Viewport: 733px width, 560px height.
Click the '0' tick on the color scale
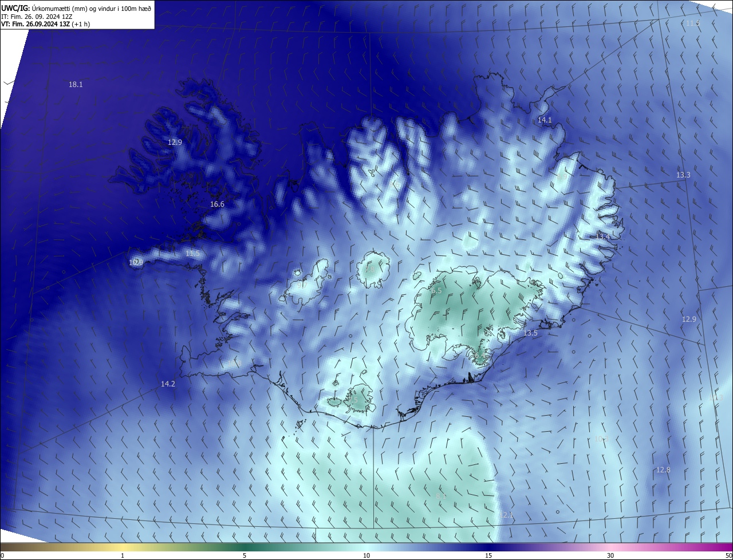2,555
